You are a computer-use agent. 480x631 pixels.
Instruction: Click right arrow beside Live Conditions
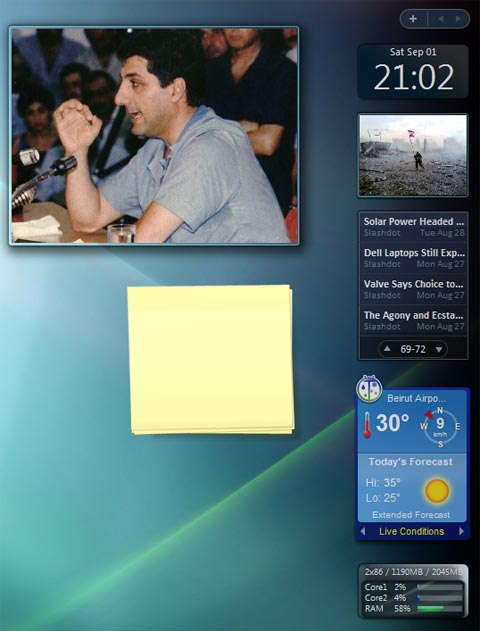461,531
